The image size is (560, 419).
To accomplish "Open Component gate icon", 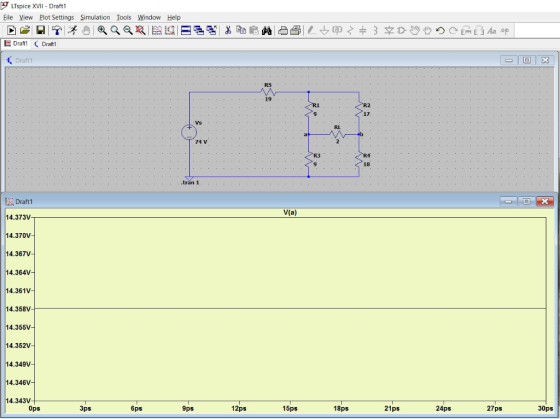I will click(x=401, y=31).
